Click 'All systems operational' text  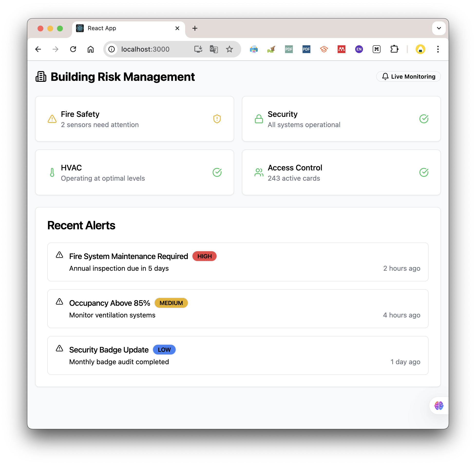click(304, 125)
